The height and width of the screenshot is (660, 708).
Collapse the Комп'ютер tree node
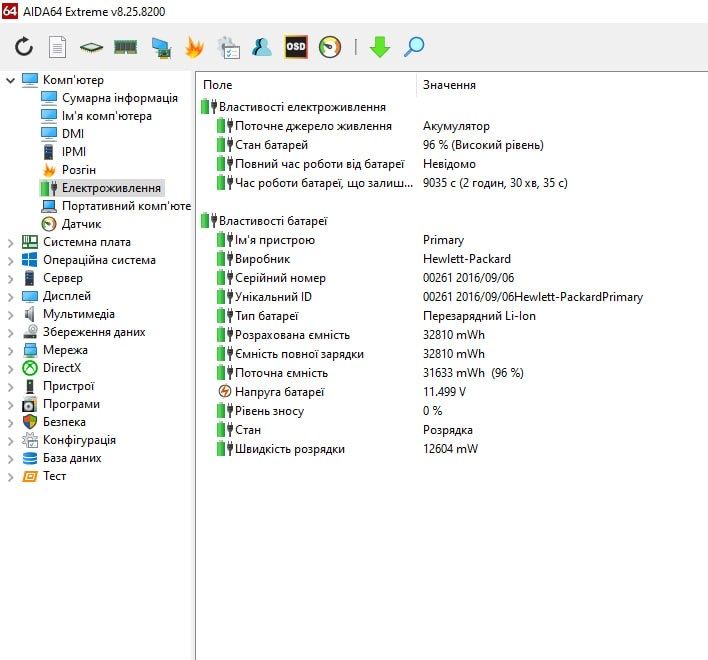tap(10, 81)
